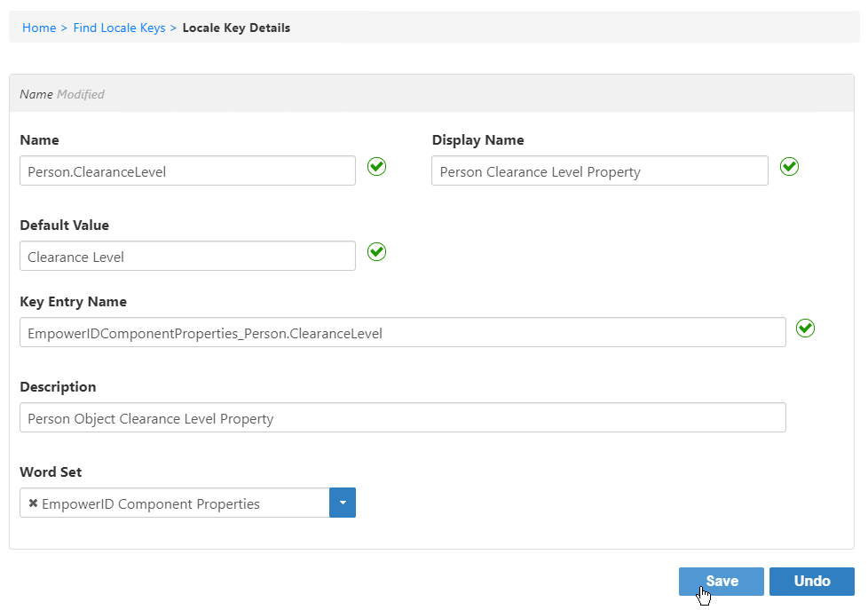
Task: Click the green checkmark beside the Name field
Action: [x=376, y=166]
